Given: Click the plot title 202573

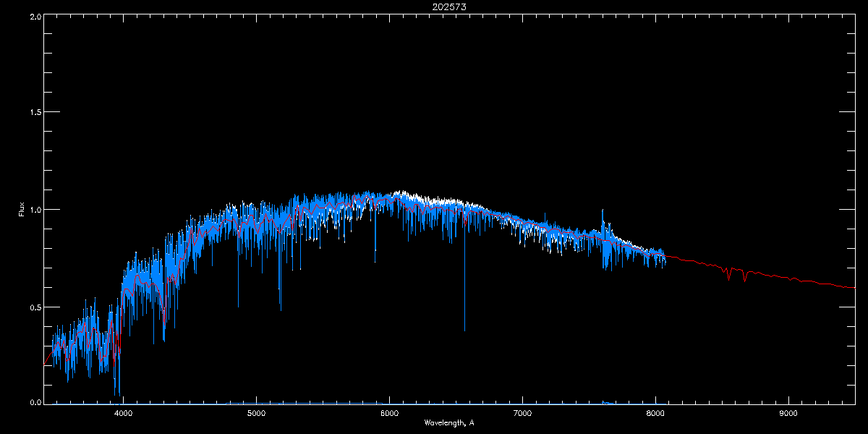Looking at the screenshot, I should [433, 7].
